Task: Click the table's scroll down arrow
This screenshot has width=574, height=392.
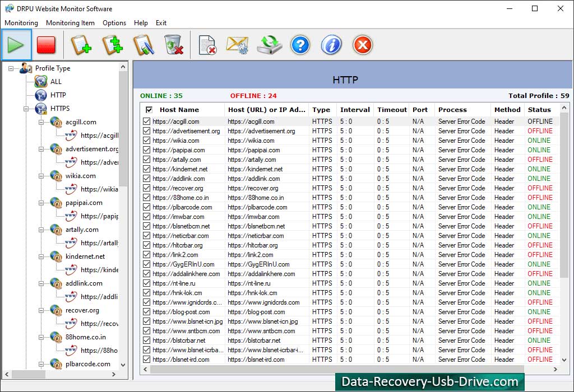Action: [x=564, y=360]
